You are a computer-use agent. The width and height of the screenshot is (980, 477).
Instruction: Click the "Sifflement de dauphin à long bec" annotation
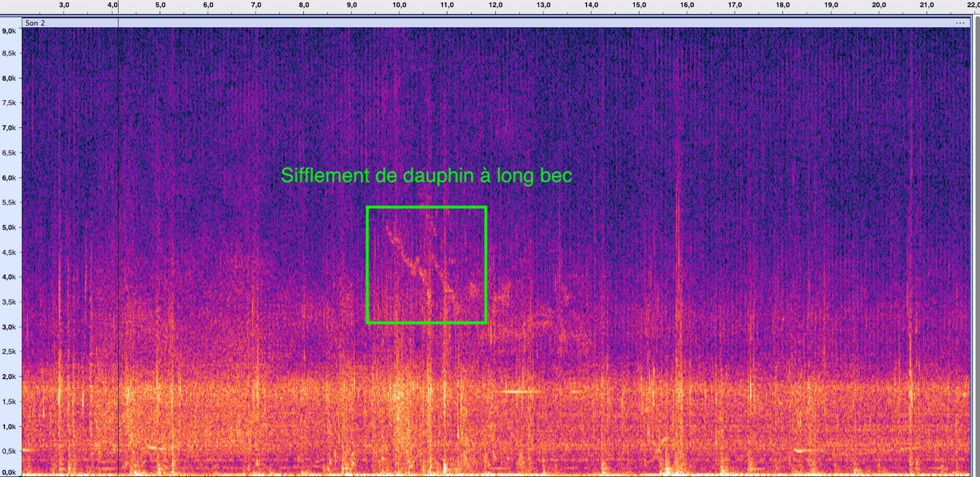426,176
